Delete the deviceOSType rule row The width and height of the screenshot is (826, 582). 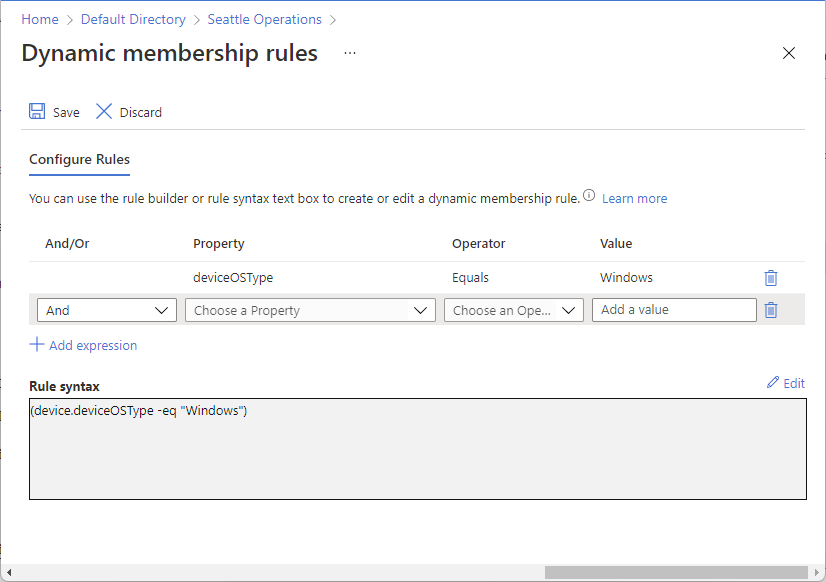pyautogui.click(x=771, y=278)
